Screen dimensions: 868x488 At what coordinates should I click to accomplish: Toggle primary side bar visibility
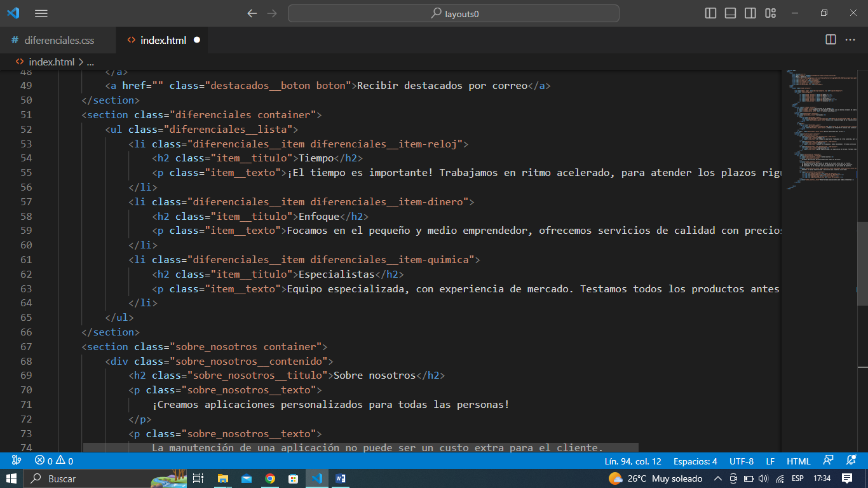711,13
